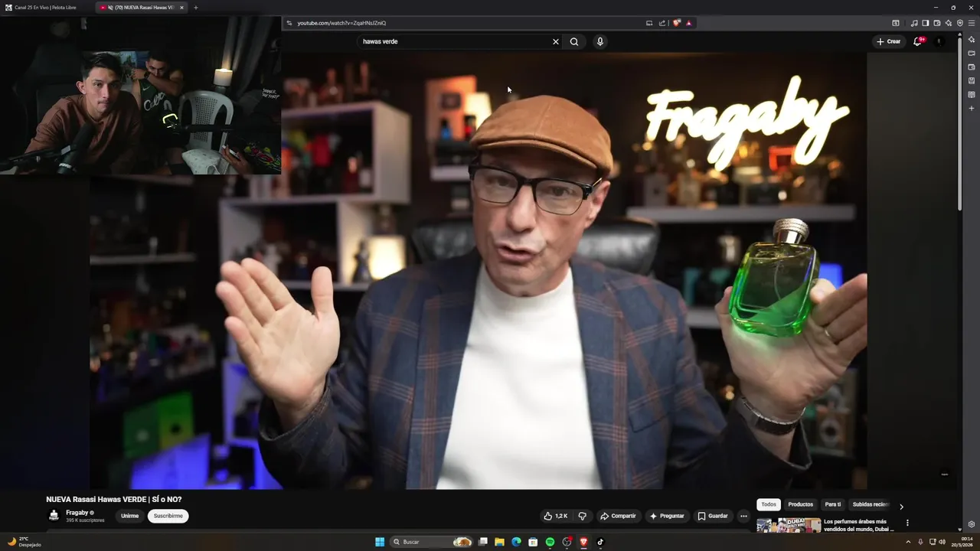Open the Brave Wallet toolbar icon
Viewport: 980px width, 551px height.
[x=937, y=23]
